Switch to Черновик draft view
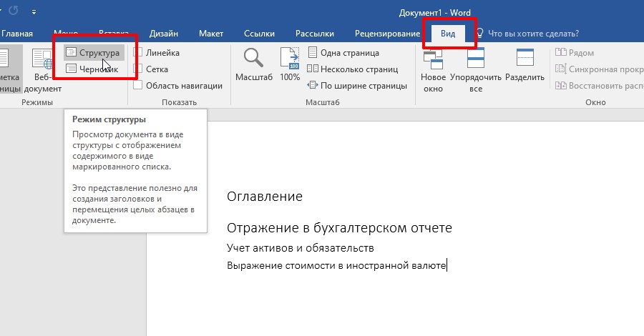 (x=93, y=69)
